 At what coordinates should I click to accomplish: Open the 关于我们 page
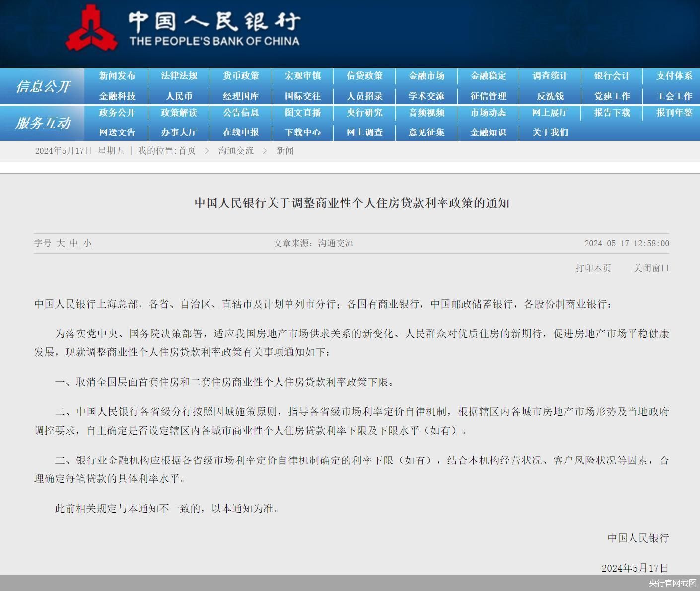tap(550, 132)
